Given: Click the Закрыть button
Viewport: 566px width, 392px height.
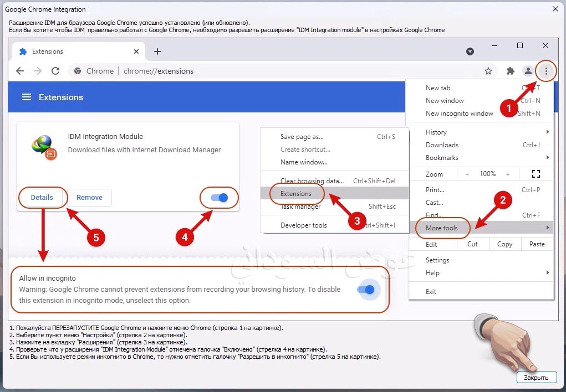Looking at the screenshot, I should [x=536, y=378].
